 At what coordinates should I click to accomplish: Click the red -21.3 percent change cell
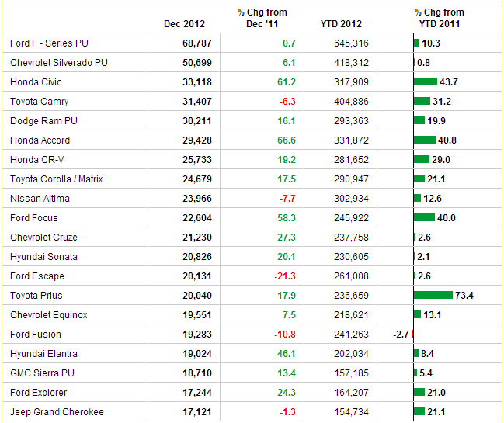pyautogui.click(x=285, y=276)
